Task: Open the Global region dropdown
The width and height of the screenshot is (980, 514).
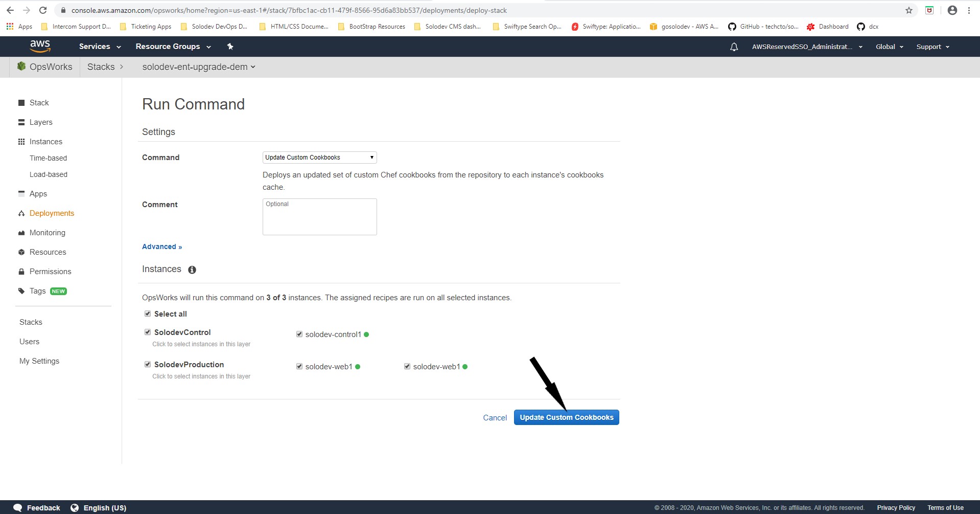Action: pos(890,47)
